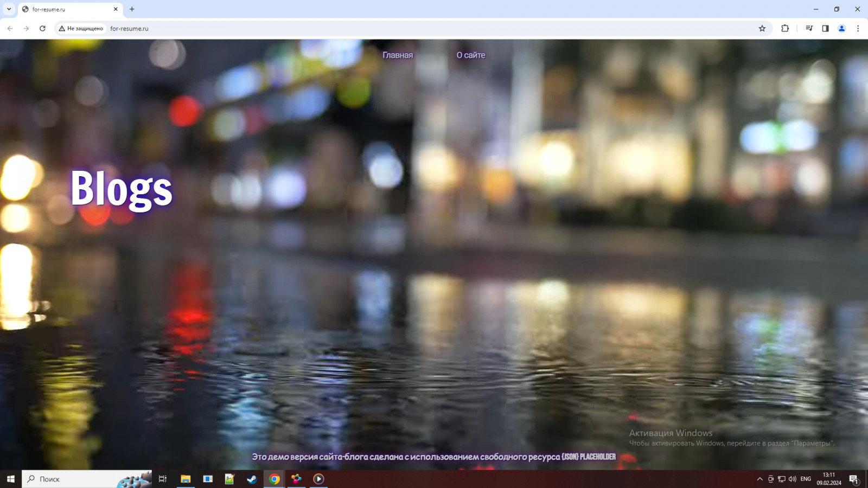
Task: Click the Поиск taskbar search box
Action: [x=87, y=479]
